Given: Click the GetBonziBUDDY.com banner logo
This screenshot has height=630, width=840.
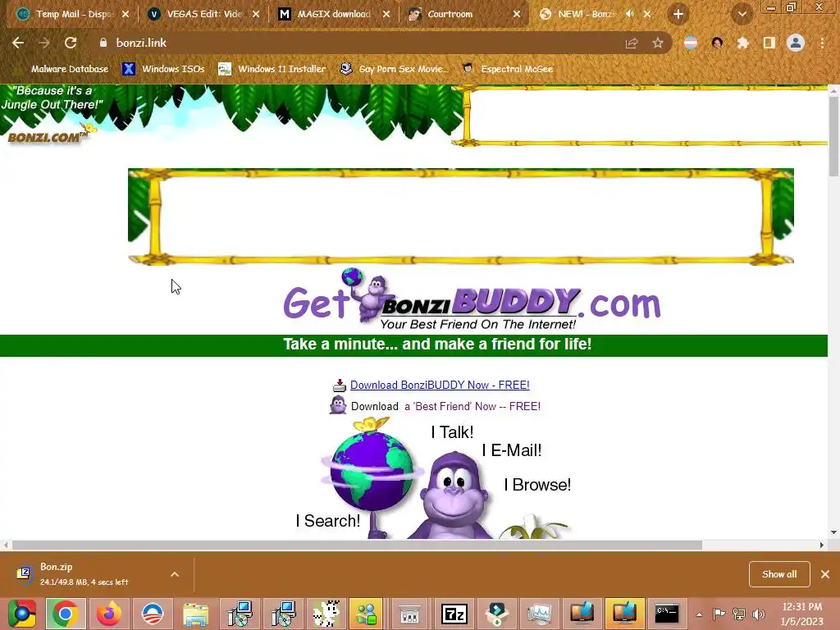Looking at the screenshot, I should pos(472,300).
